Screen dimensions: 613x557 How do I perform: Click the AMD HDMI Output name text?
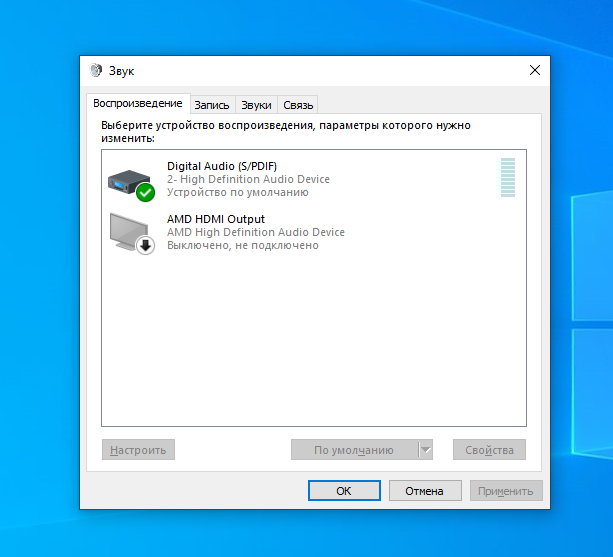click(216, 219)
